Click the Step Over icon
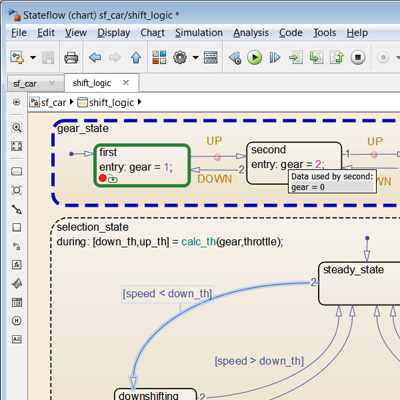This screenshot has width=400, height=400. click(316, 58)
